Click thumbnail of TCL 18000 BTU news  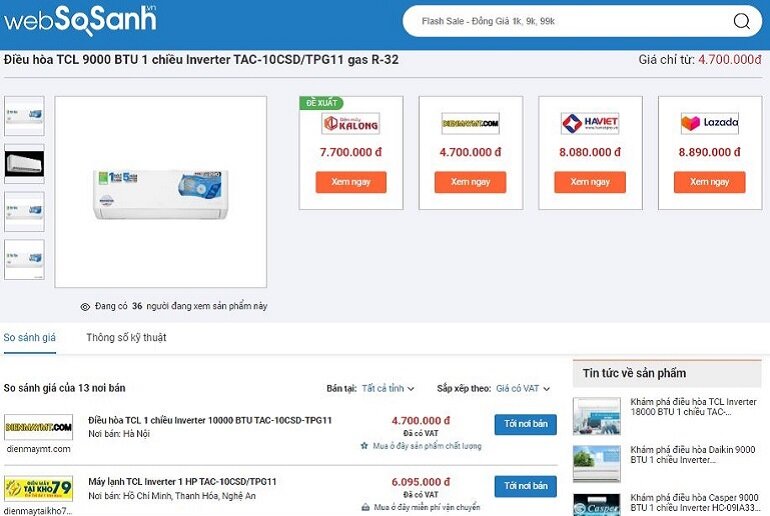click(597, 416)
